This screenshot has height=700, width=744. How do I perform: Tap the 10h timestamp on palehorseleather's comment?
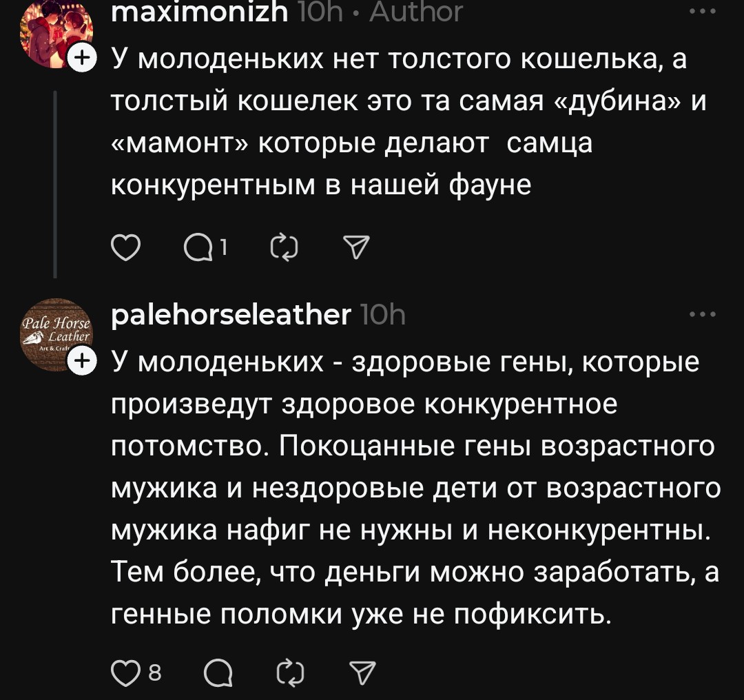click(383, 315)
